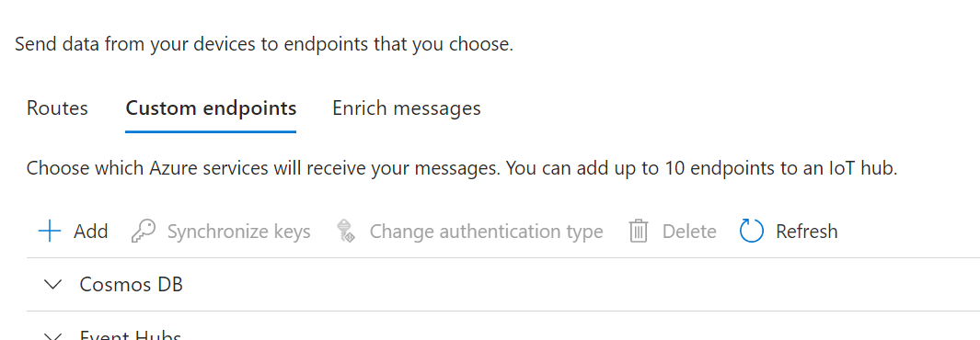The width and height of the screenshot is (980, 340).
Task: Open the Routes tab
Action: (x=57, y=108)
